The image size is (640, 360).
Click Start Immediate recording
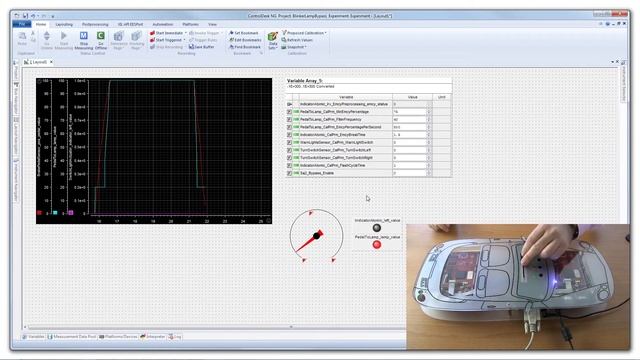click(x=166, y=33)
